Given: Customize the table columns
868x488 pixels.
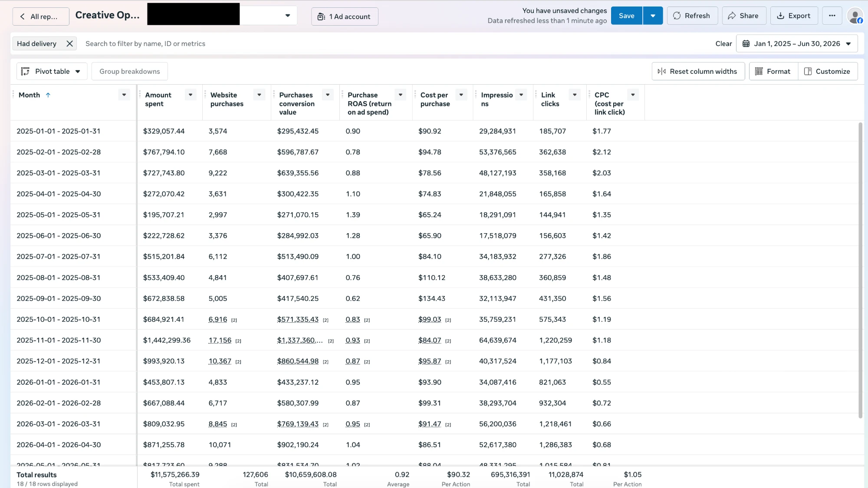Looking at the screenshot, I should [x=827, y=71].
